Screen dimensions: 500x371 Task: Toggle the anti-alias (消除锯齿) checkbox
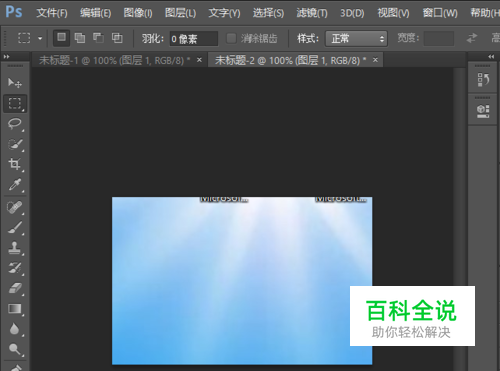(x=231, y=38)
